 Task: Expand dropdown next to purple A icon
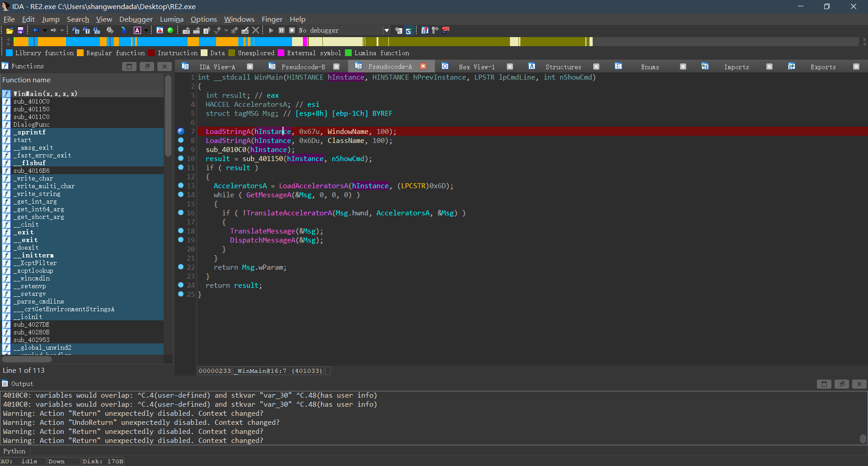(x=146, y=30)
